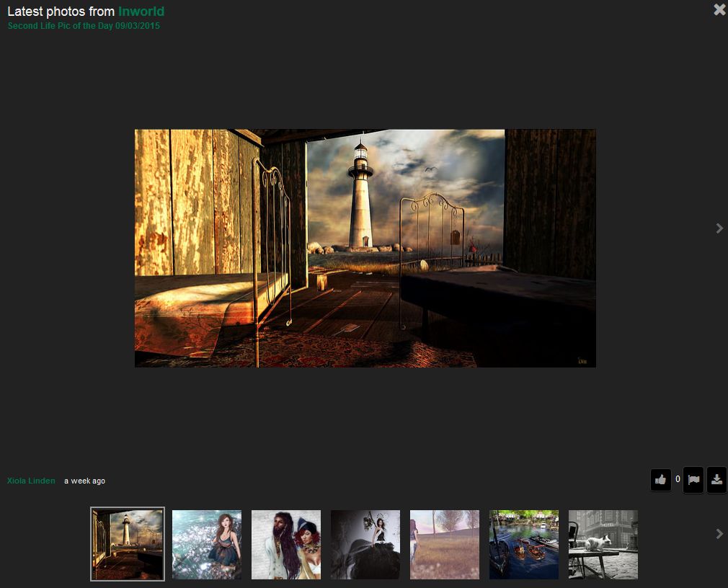Click the like count number beside thumbs-up

tap(678, 479)
